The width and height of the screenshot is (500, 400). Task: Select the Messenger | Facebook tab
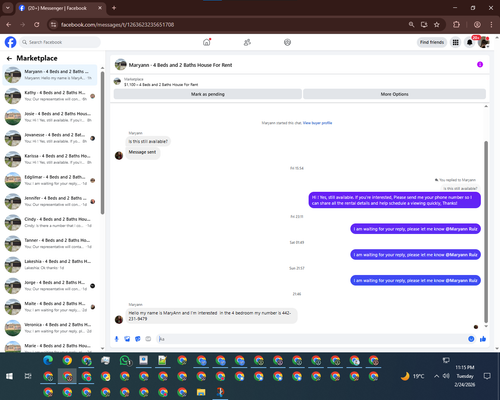(x=60, y=8)
